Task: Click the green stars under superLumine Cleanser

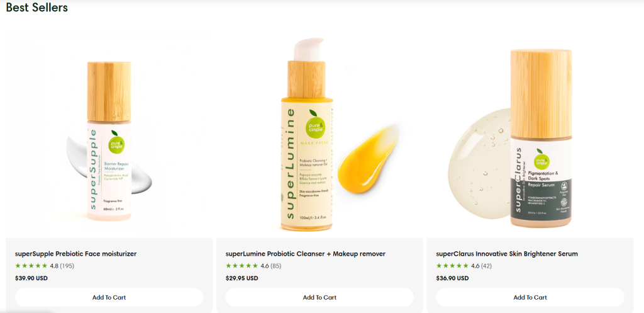Action: point(242,266)
